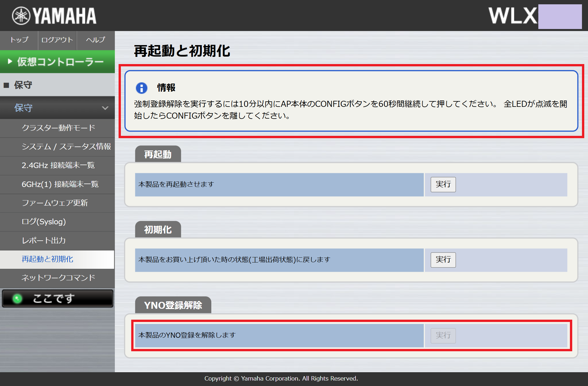The image size is (588, 386).
Task: Select 再起動と初期化 in sidebar
Action: 57,259
